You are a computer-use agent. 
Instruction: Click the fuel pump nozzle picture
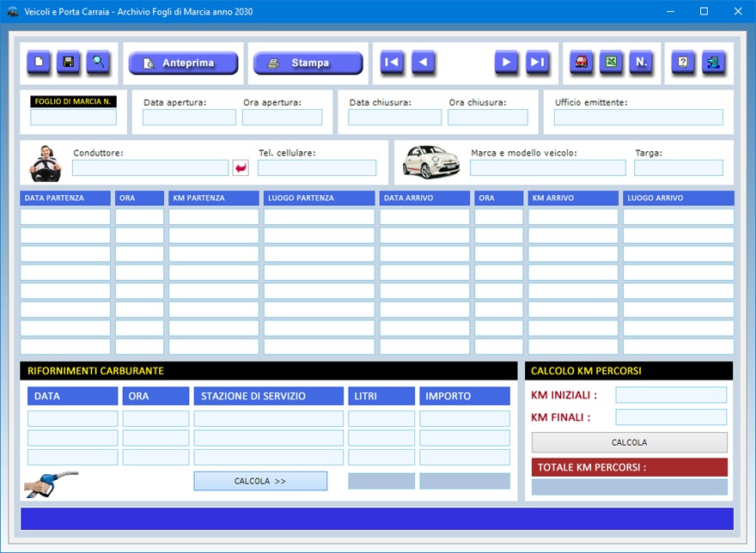click(x=51, y=483)
